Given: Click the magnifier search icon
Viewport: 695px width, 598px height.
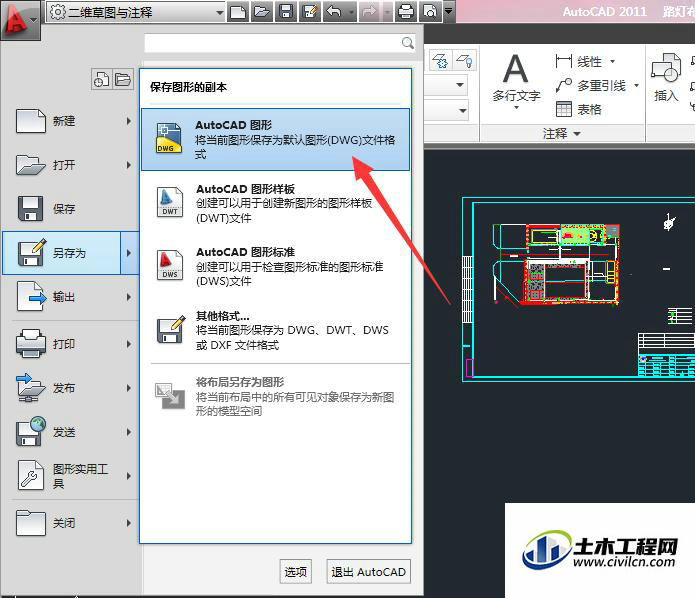Looking at the screenshot, I should tap(408, 43).
